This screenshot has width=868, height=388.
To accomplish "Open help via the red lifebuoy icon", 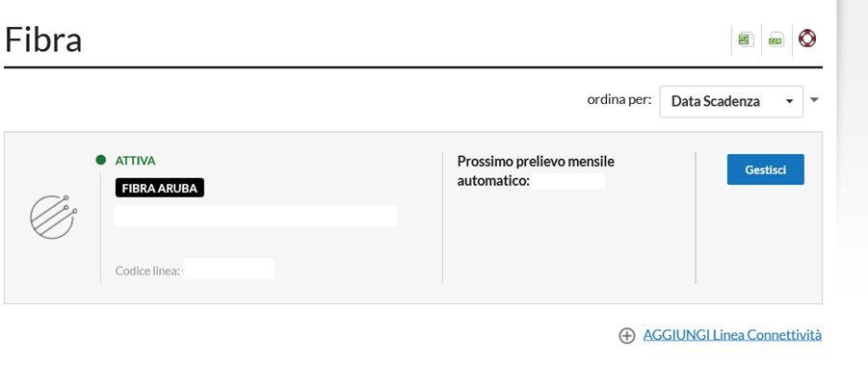I will [x=807, y=39].
